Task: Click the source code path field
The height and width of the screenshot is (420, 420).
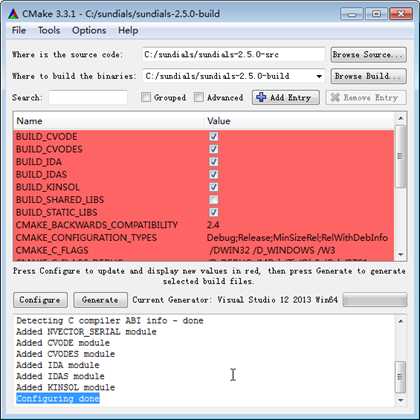Action: [x=233, y=55]
